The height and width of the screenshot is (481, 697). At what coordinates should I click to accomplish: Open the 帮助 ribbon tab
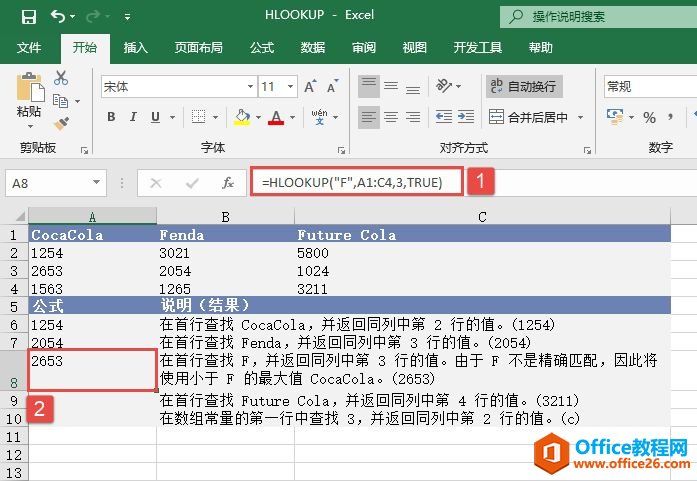click(x=541, y=48)
